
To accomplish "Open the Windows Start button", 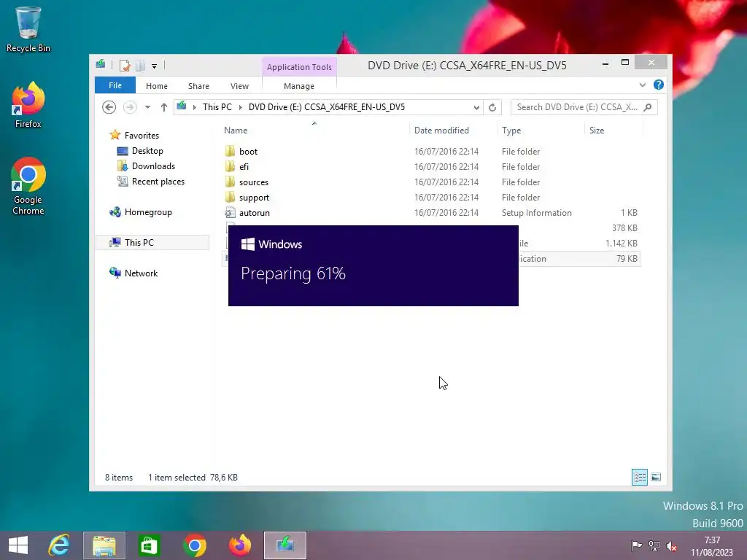I will tap(18, 545).
